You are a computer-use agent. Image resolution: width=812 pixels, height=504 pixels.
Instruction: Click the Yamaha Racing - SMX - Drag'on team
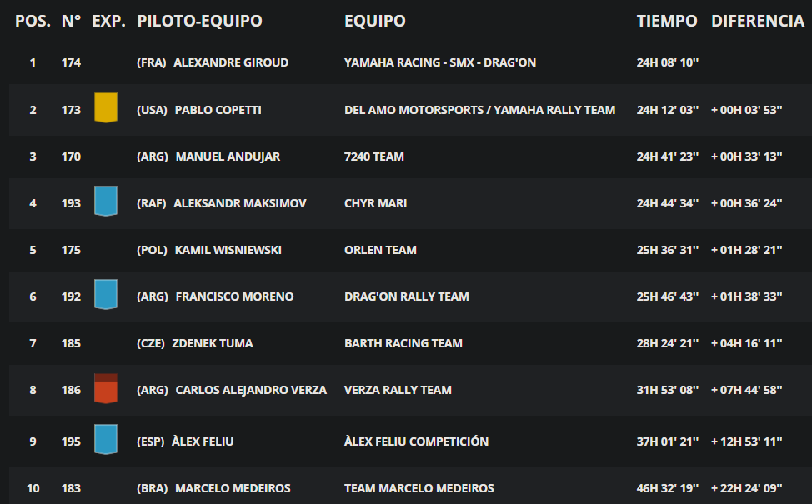[x=440, y=62]
